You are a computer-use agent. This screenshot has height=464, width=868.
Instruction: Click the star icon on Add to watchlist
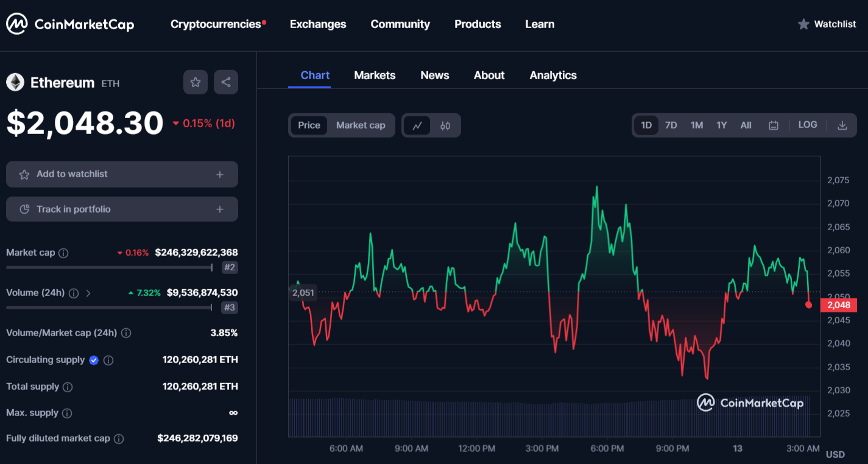[x=24, y=175]
